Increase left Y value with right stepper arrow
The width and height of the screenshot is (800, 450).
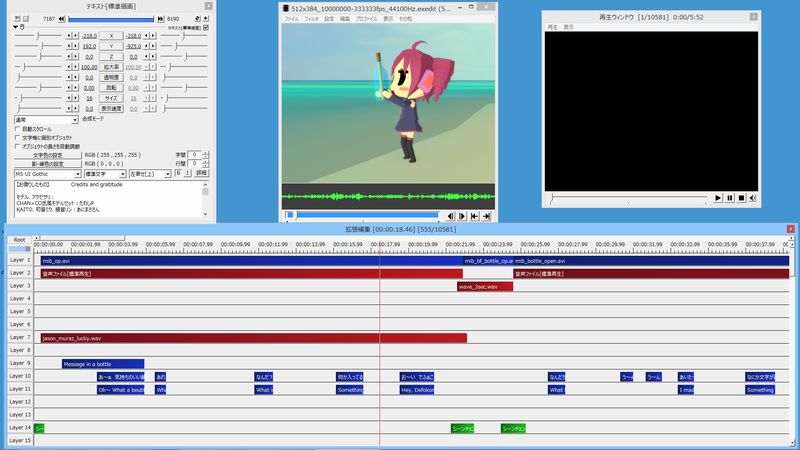coord(76,46)
